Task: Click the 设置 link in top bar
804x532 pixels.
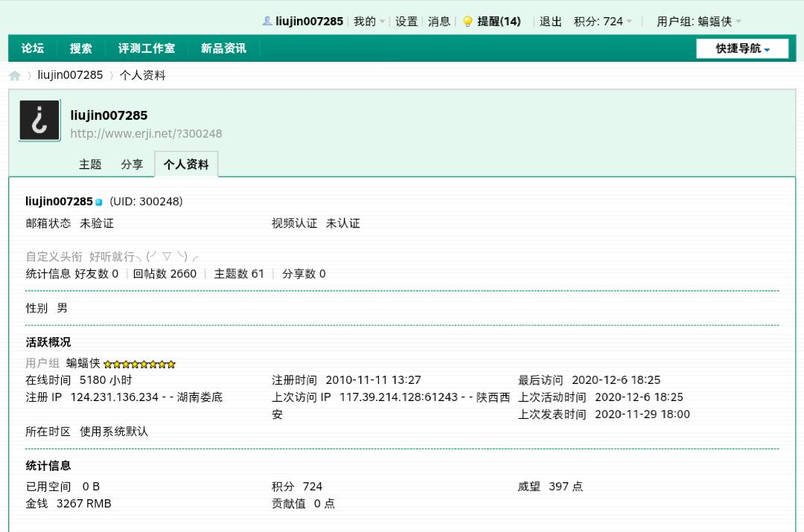Action: point(406,22)
